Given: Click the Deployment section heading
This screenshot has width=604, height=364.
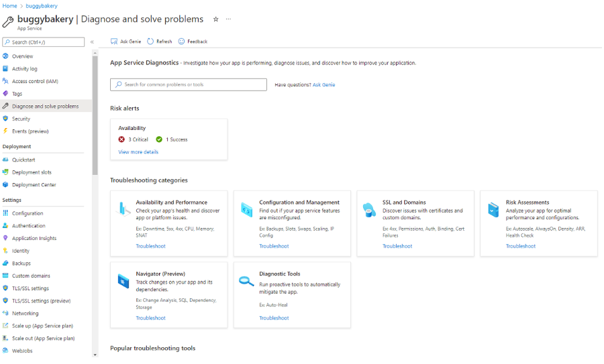Looking at the screenshot, I should (x=17, y=147).
